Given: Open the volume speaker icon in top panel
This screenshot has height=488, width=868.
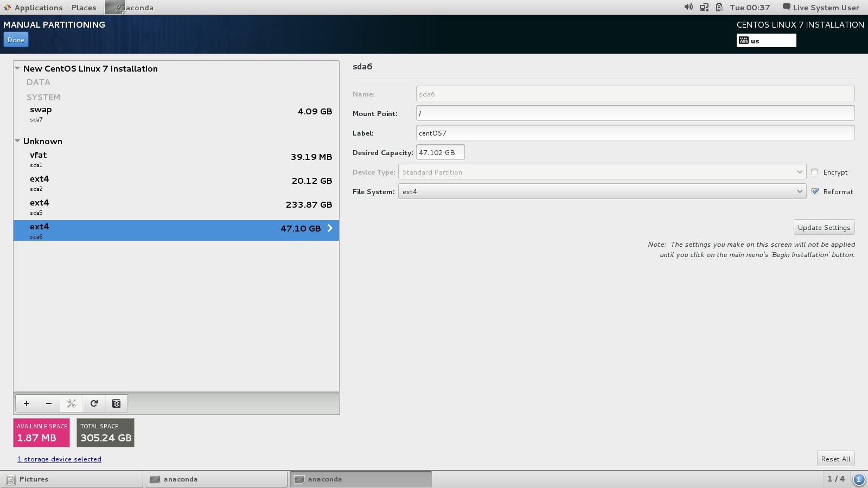Looking at the screenshot, I should click(x=688, y=7).
